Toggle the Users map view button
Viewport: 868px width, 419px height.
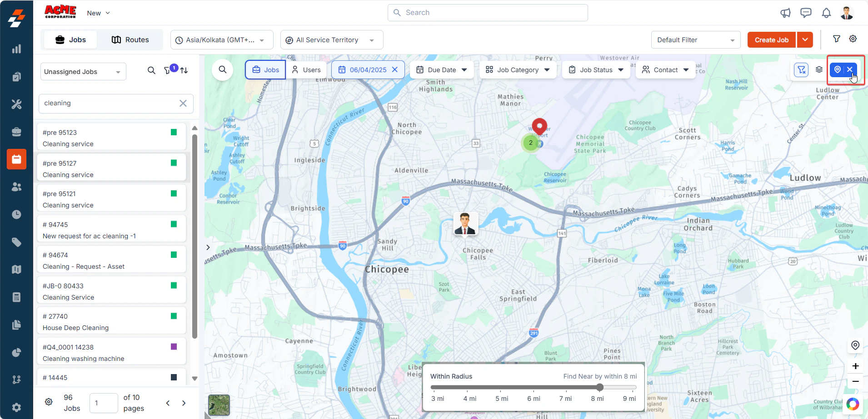coord(306,69)
